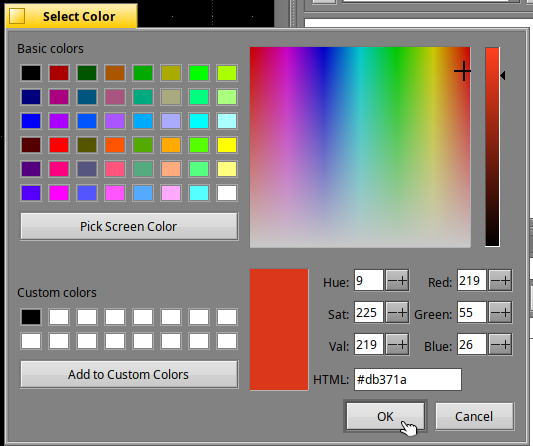Click the brightness slider arrow handle
533x446 pixels.
click(x=503, y=75)
